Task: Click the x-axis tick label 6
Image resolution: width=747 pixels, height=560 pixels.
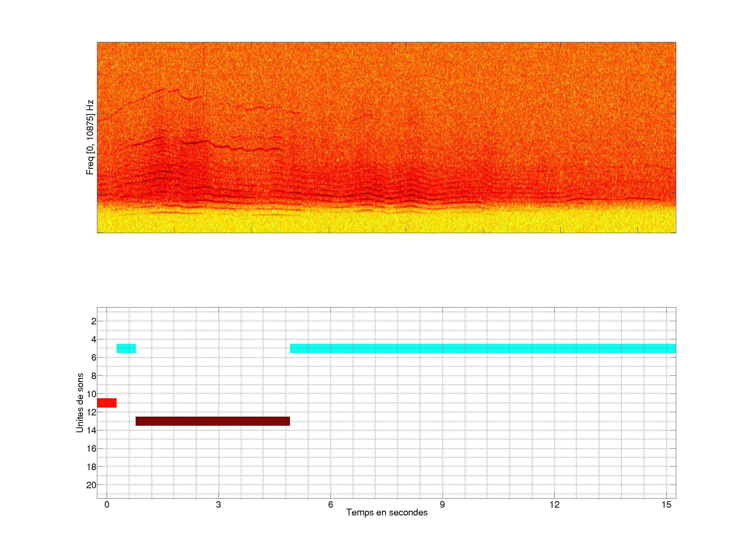Action: click(x=330, y=505)
